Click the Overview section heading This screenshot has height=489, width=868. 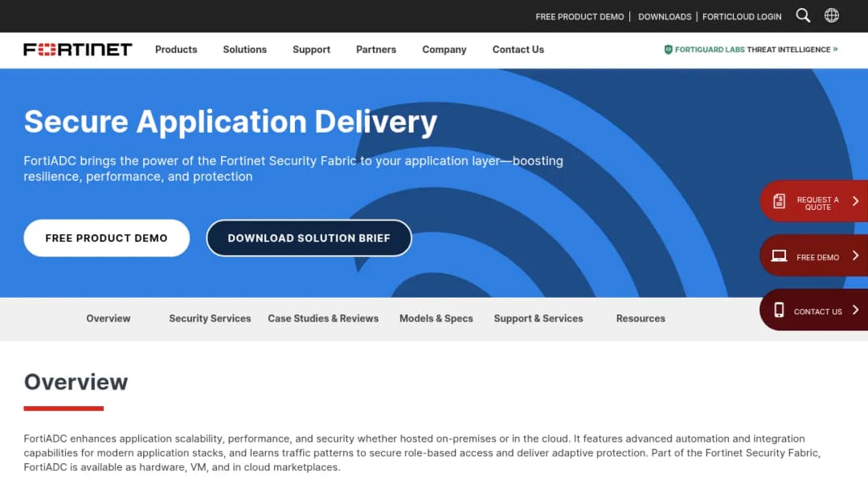pyautogui.click(x=76, y=382)
